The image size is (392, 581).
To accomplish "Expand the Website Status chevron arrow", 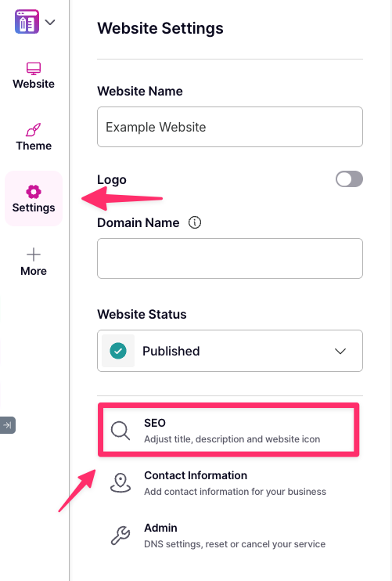I will coord(340,351).
